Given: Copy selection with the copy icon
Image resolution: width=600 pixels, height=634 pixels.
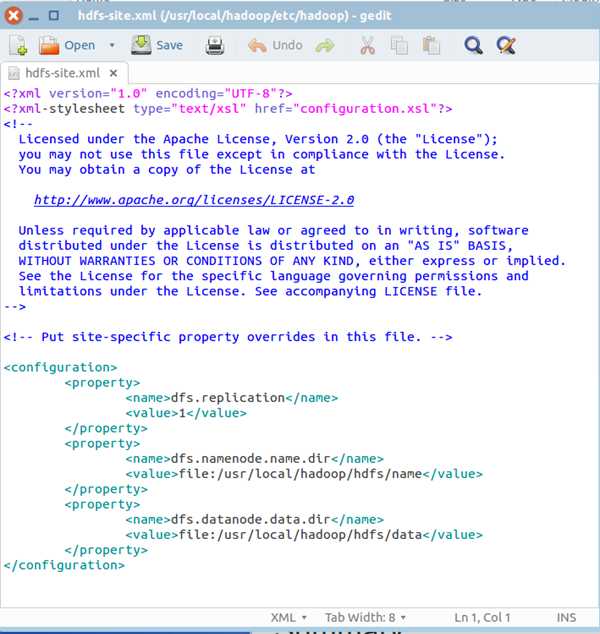Looking at the screenshot, I should pyautogui.click(x=399, y=45).
